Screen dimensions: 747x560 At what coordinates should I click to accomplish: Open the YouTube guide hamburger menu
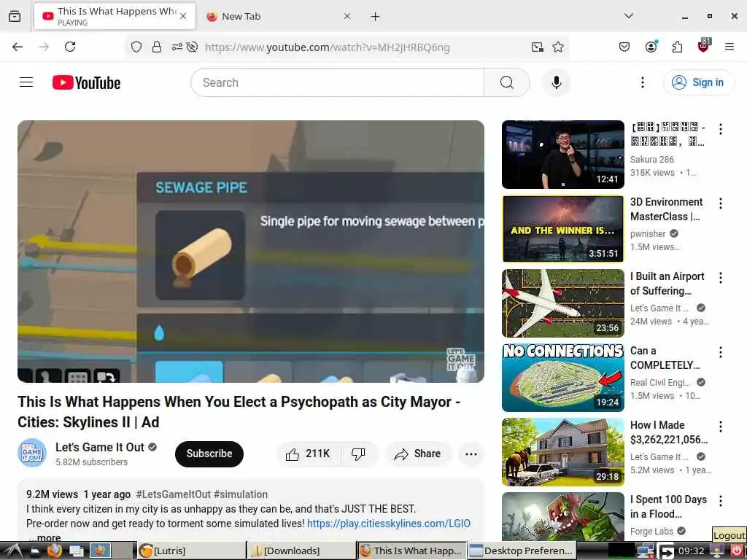tap(26, 82)
